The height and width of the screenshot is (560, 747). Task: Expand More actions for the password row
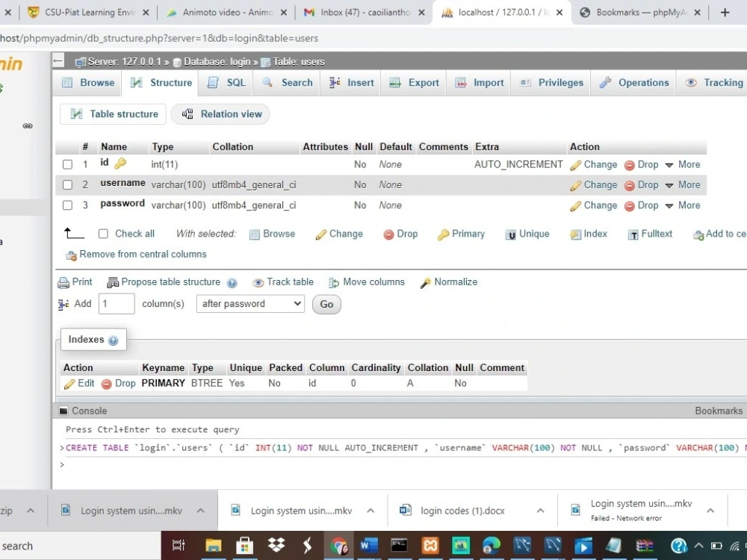click(683, 205)
